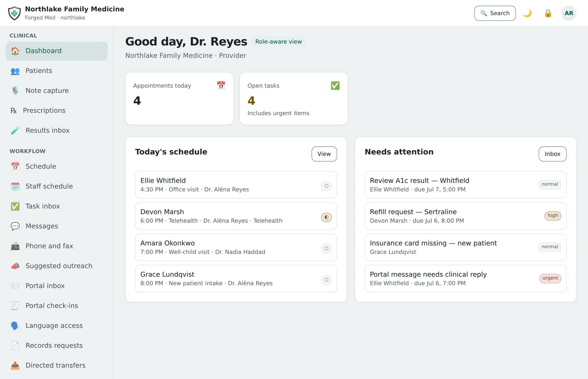Open Staff schedule in sidebar
The width and height of the screenshot is (588, 379).
pos(57,186)
